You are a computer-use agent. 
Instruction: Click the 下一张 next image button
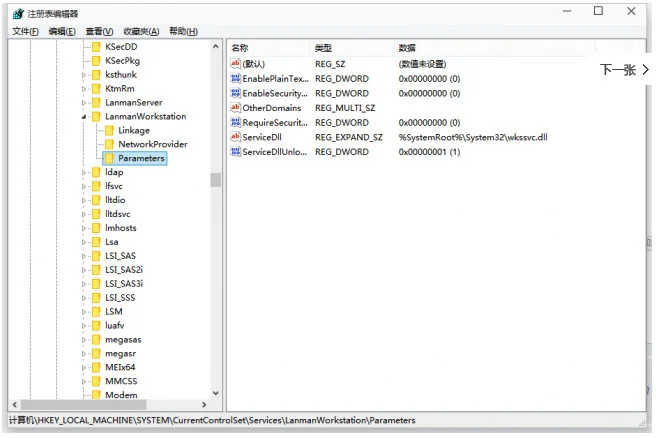coord(625,70)
